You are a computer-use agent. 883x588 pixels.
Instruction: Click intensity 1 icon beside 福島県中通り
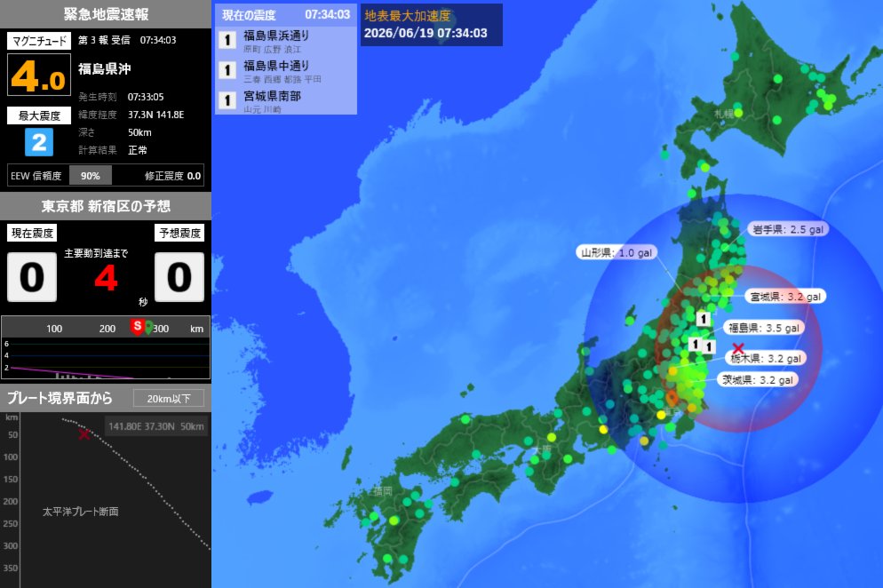click(227, 70)
